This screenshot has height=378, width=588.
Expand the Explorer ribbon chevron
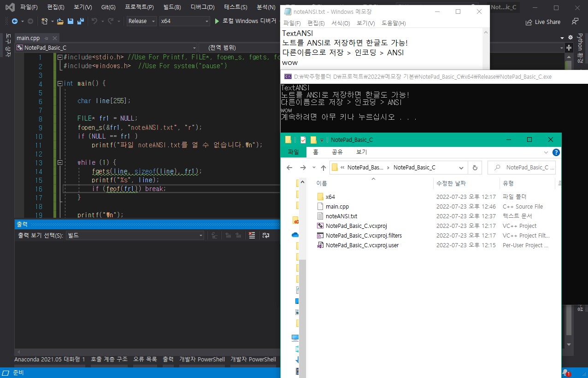click(x=547, y=152)
